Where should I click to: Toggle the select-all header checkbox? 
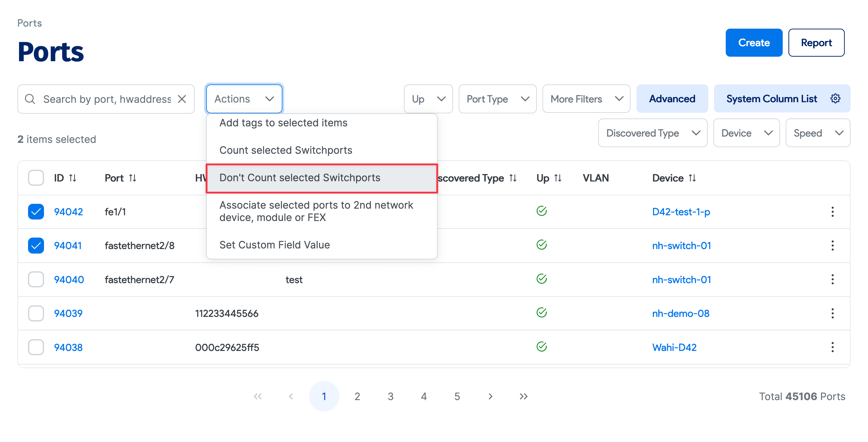click(36, 178)
